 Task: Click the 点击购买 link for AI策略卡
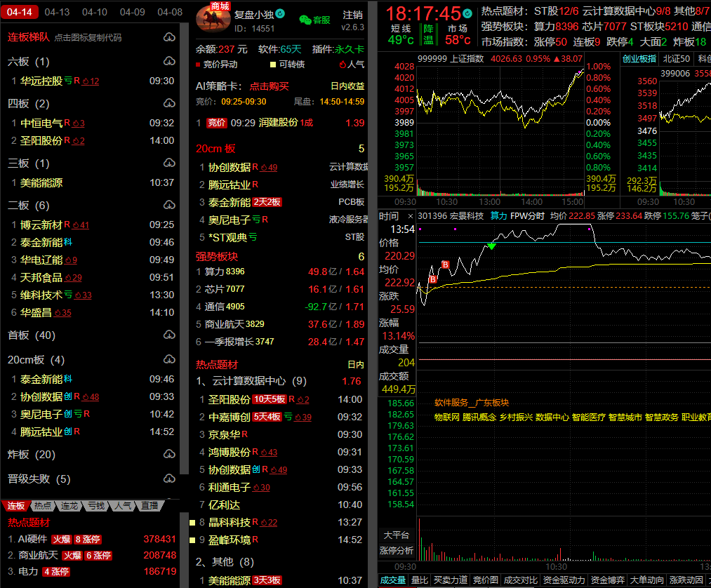pyautogui.click(x=270, y=86)
